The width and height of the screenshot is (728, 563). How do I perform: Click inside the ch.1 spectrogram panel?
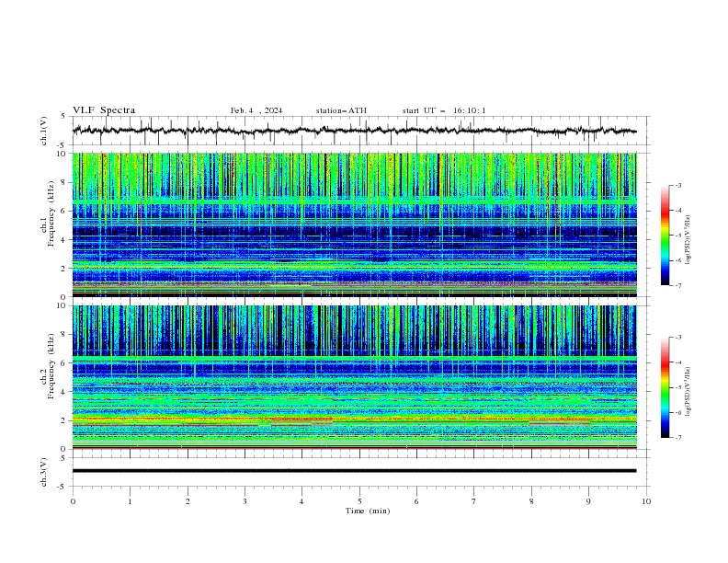pos(354,224)
